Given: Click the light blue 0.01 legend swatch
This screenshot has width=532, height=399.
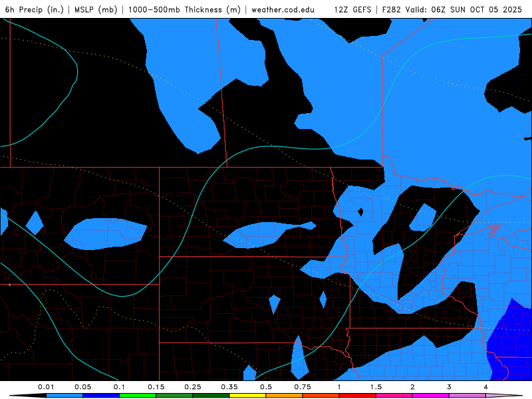Looking at the screenshot, I should (65, 396).
